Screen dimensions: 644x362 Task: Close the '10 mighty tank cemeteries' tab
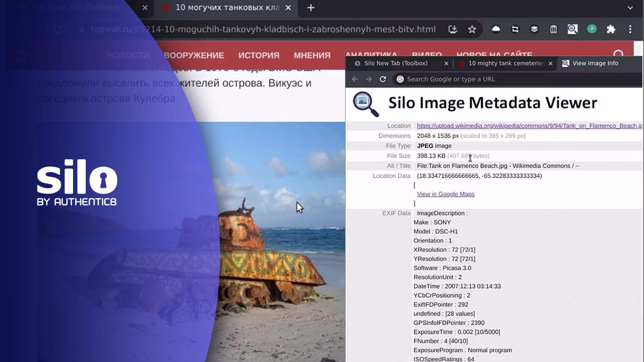pos(551,63)
